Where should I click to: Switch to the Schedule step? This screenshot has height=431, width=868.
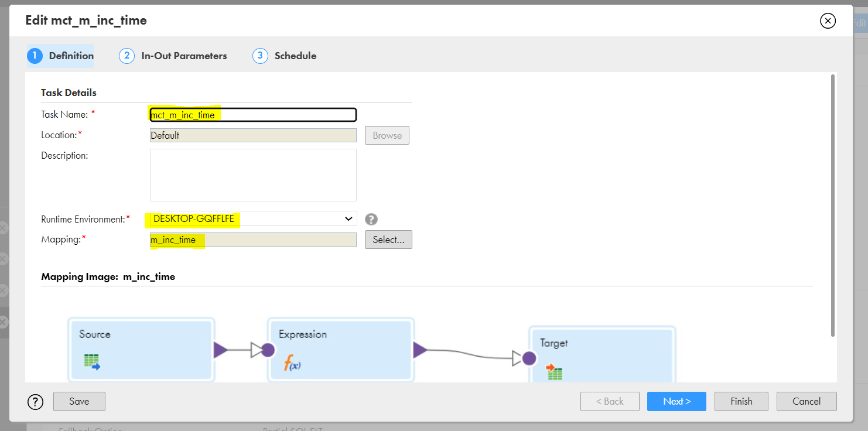click(285, 56)
